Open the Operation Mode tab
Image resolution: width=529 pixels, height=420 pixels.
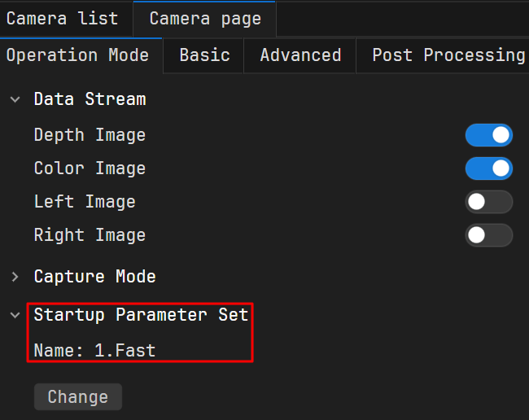click(77, 55)
